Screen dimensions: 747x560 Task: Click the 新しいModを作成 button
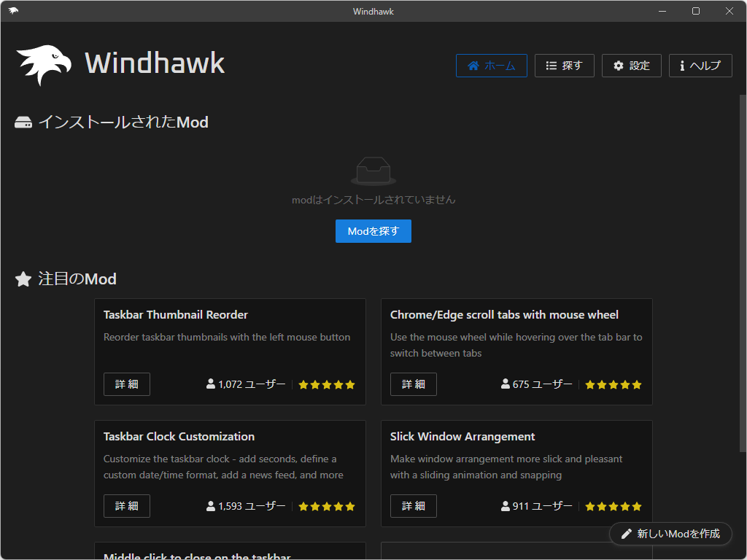coord(670,534)
